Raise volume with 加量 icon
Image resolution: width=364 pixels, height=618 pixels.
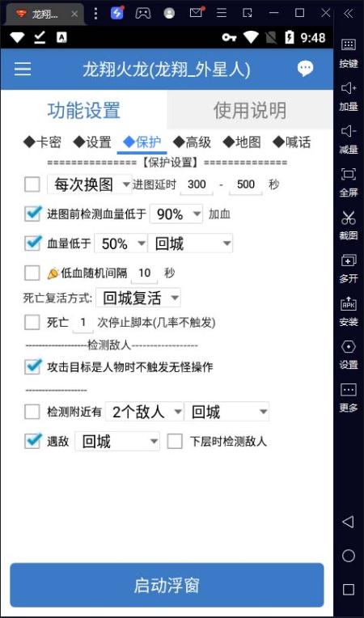coord(349,95)
